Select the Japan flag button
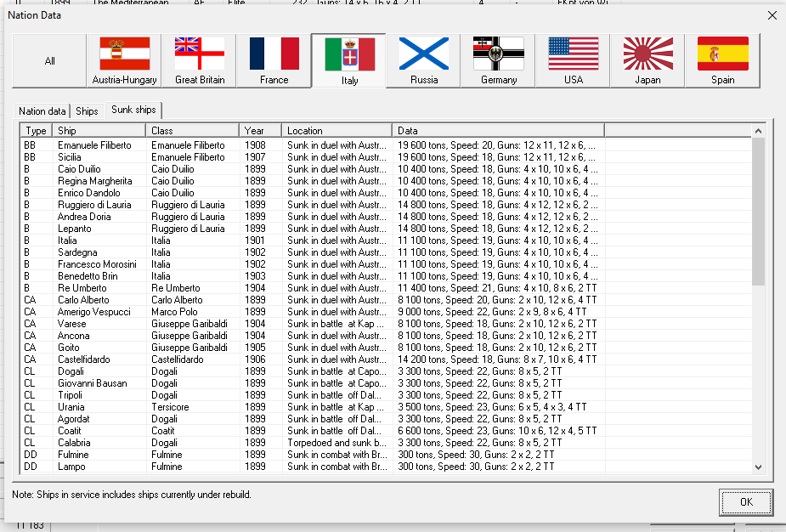The width and height of the screenshot is (786, 532). tap(647, 60)
